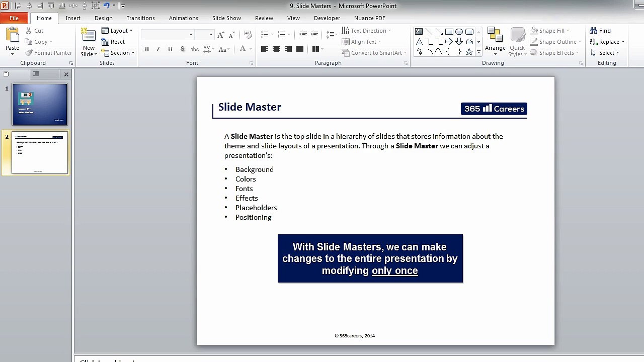
Task: Apply strikethrough with the abc icon
Action: (194, 49)
